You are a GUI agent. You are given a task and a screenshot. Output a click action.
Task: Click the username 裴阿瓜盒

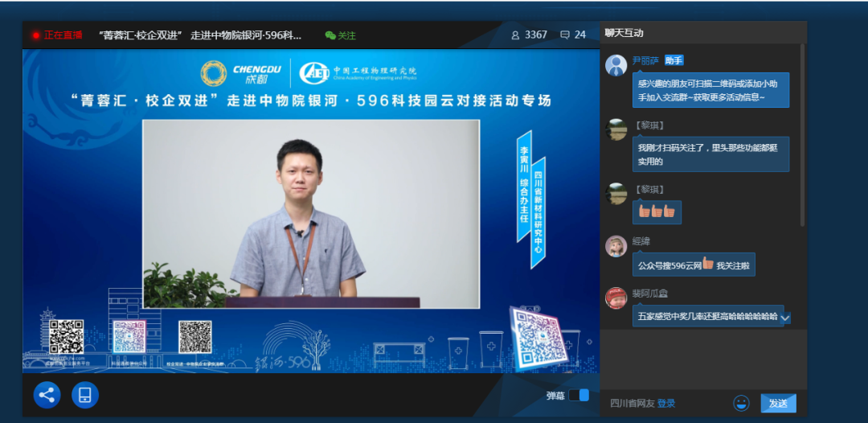pyautogui.click(x=650, y=294)
